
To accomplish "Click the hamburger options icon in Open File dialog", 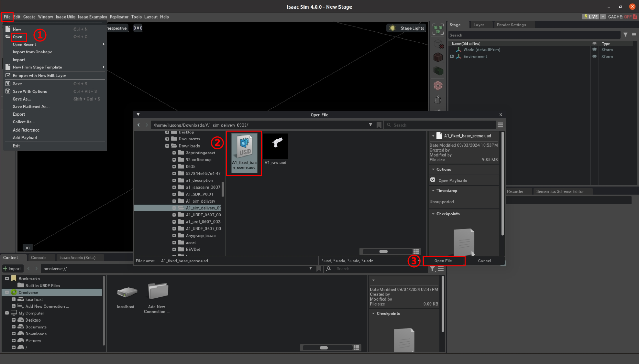I will (500, 125).
